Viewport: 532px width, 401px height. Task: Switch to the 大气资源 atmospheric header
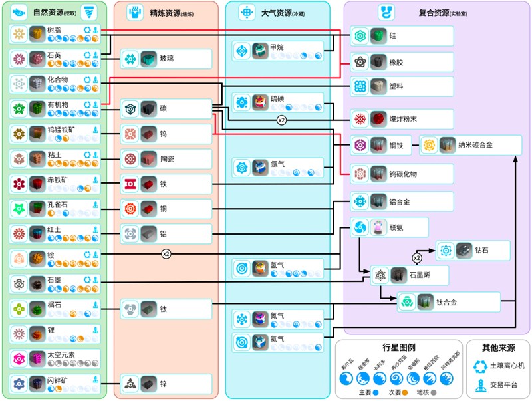point(277,12)
